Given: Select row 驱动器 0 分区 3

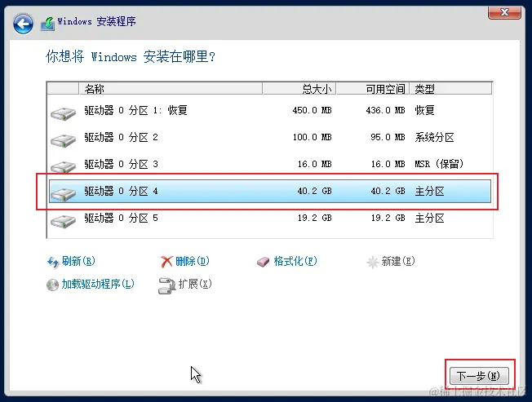Looking at the screenshot, I should (x=270, y=164).
